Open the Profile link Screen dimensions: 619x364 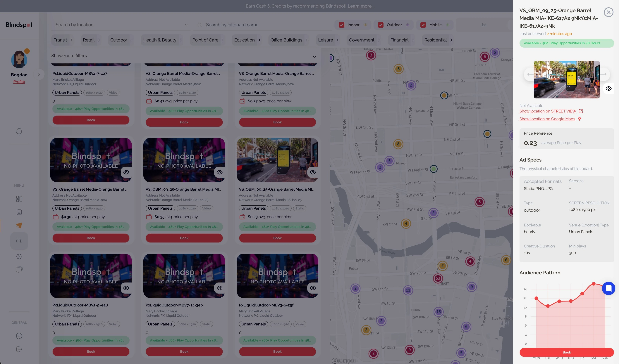(x=19, y=82)
